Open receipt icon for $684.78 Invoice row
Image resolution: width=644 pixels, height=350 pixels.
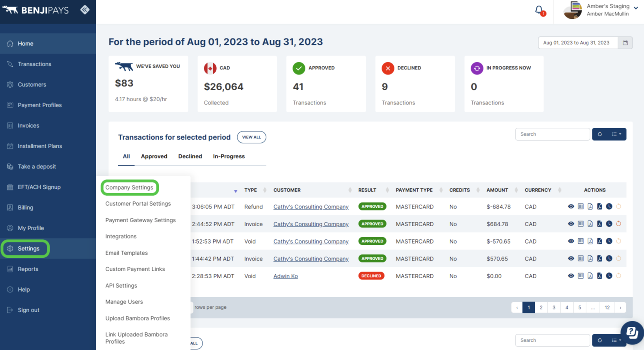click(x=581, y=224)
